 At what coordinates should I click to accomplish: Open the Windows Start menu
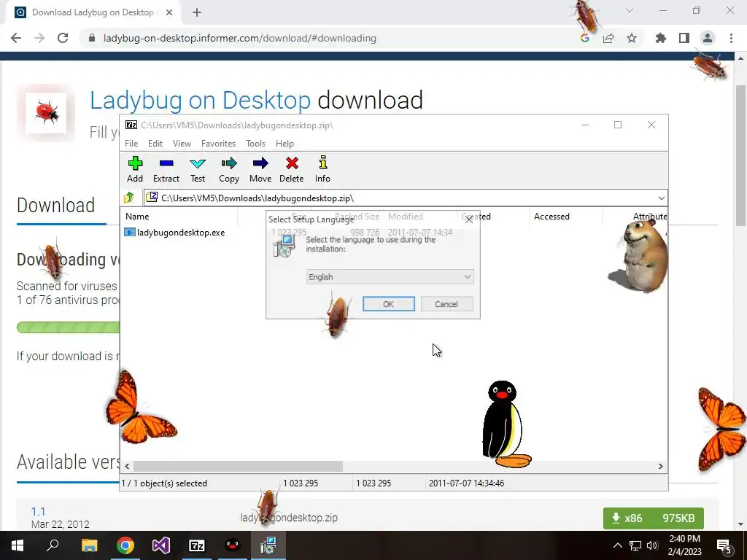(x=18, y=545)
